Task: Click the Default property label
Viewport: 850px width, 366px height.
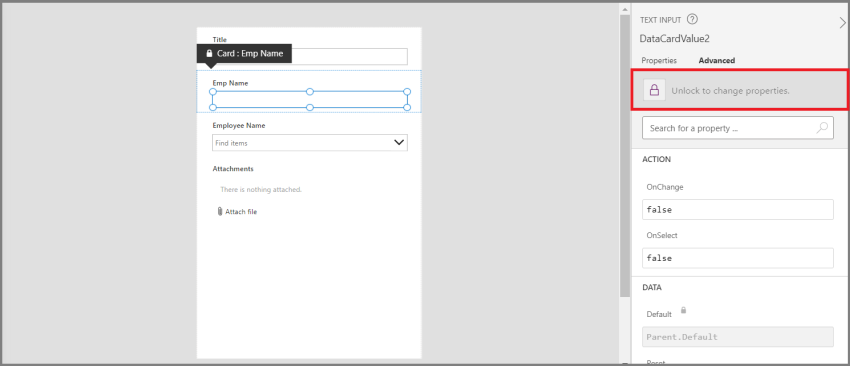Action: tap(659, 314)
